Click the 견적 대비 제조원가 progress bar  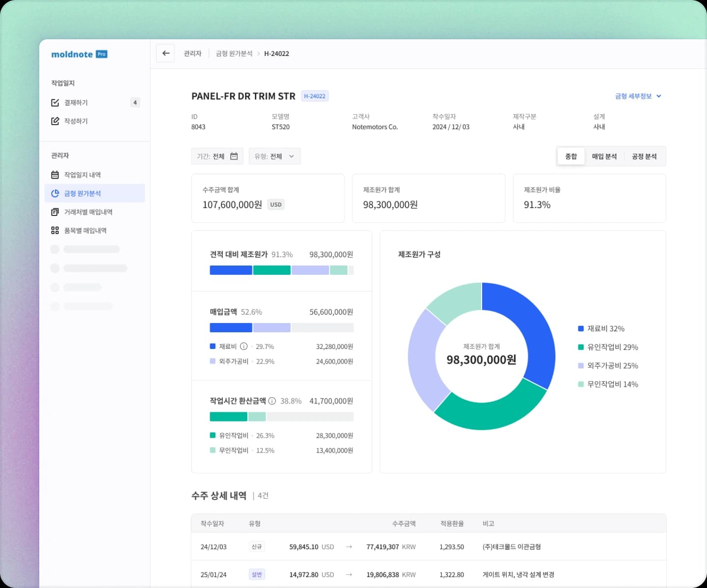281,270
